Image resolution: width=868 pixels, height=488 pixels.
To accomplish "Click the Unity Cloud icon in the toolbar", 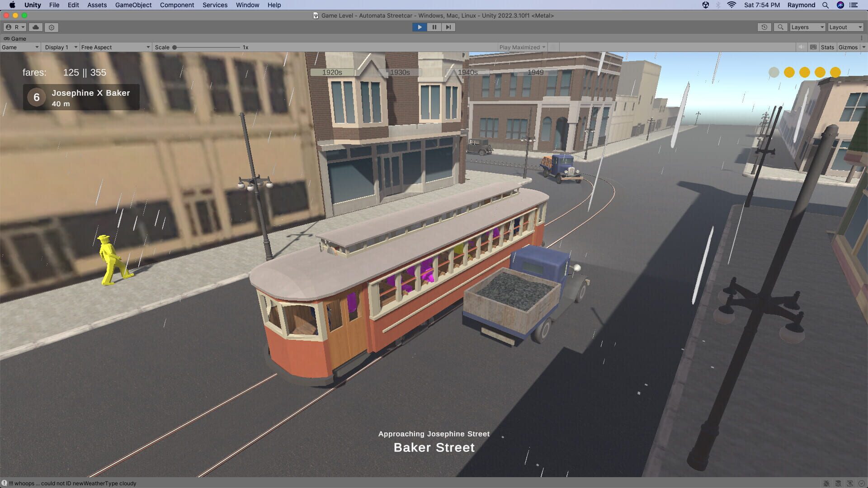I will pos(35,27).
